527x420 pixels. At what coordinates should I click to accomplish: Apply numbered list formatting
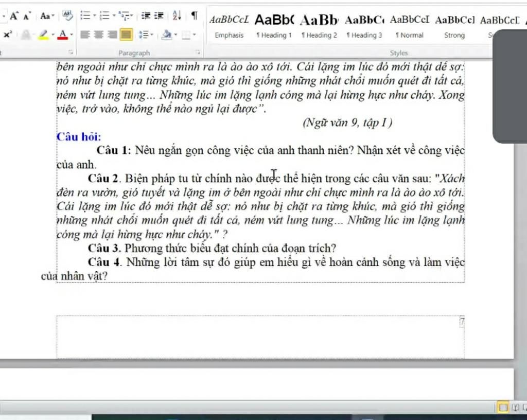(105, 15)
